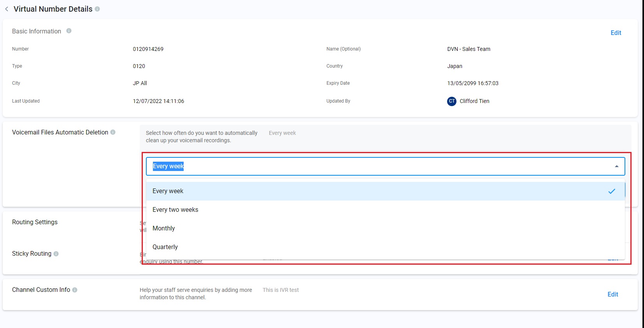Click info icon next to Voicemail Files Automatic Deletion

pyautogui.click(x=113, y=132)
